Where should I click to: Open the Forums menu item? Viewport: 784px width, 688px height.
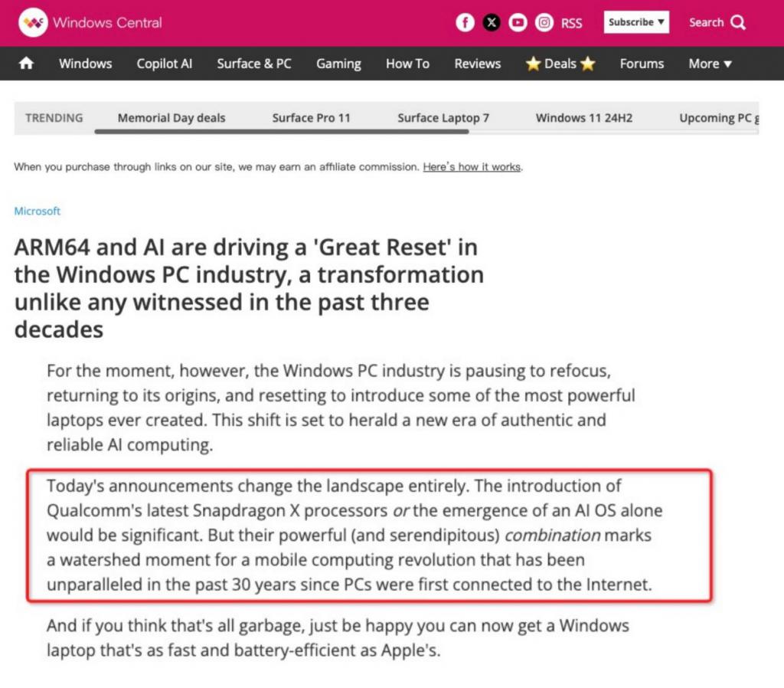click(642, 64)
